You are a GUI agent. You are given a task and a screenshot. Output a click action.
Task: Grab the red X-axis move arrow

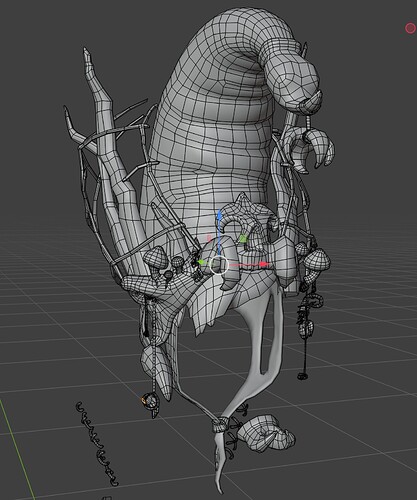click(x=264, y=264)
